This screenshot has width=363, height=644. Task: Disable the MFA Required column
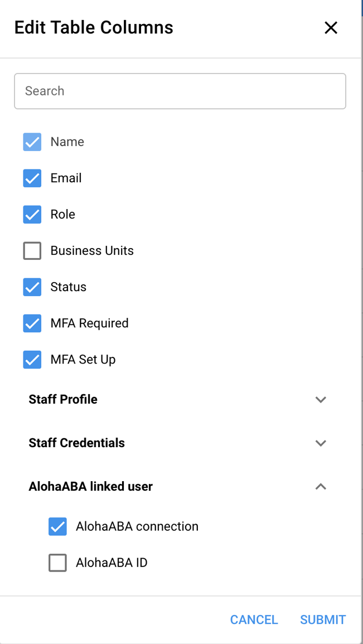[x=32, y=323]
